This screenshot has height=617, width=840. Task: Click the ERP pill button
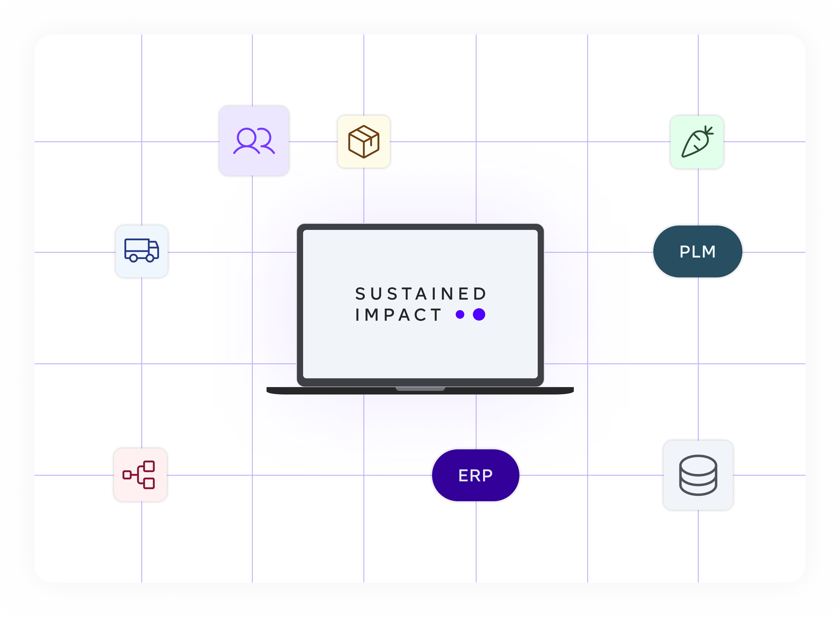pos(475,475)
